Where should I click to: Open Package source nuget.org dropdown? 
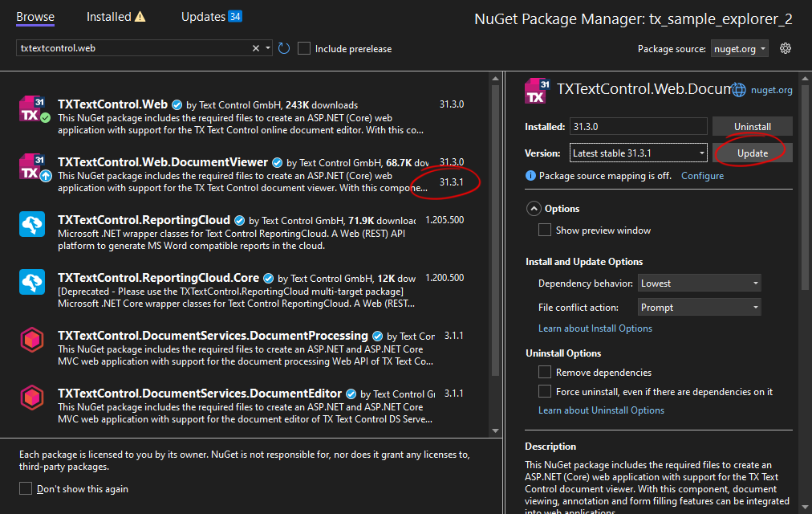[x=739, y=49]
